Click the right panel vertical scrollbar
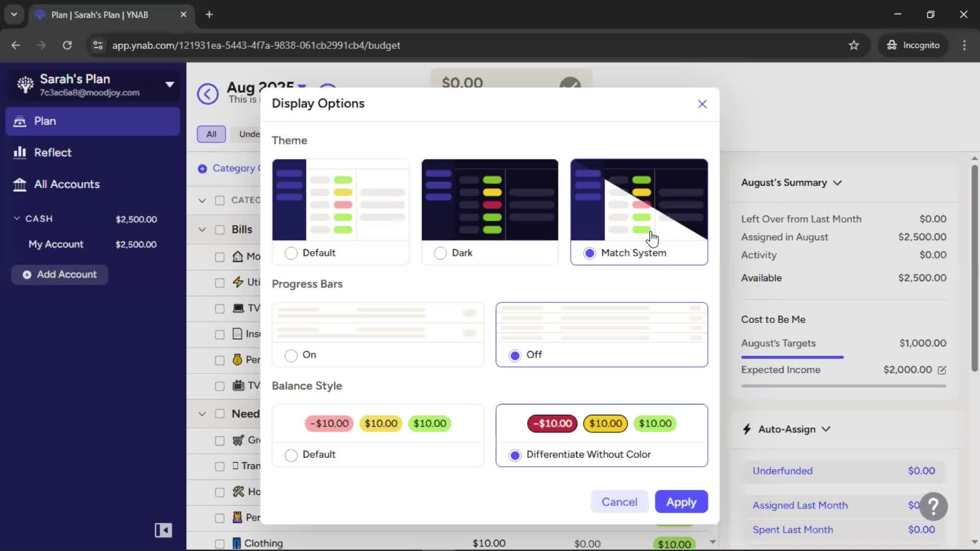The image size is (980, 551). point(974,268)
